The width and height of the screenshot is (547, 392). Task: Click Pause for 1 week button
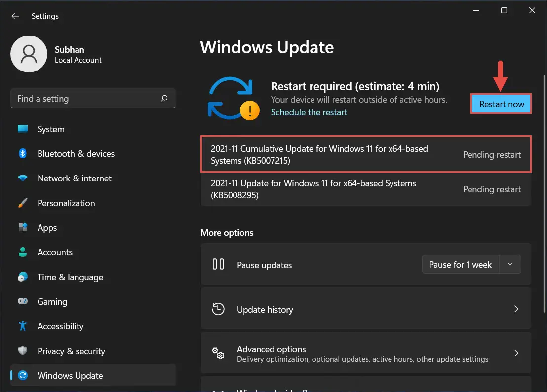coord(461,264)
